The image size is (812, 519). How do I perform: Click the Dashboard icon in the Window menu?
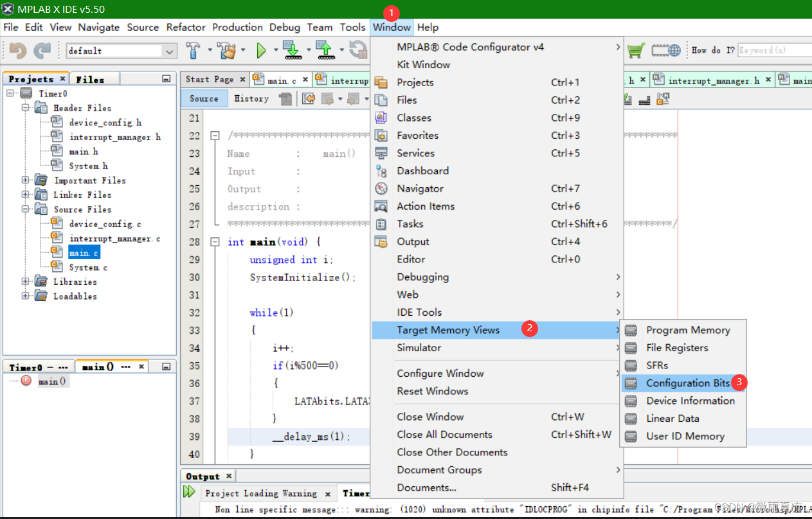[381, 171]
